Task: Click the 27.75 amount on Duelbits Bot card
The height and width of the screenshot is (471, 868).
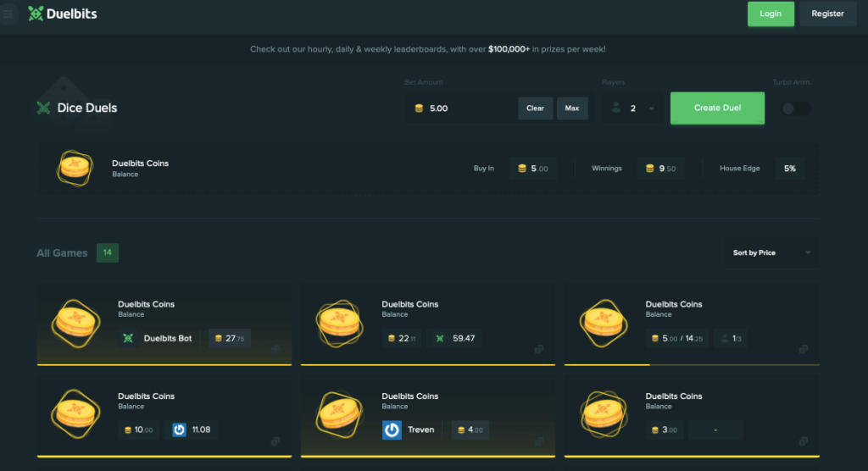Action: pyautogui.click(x=230, y=338)
